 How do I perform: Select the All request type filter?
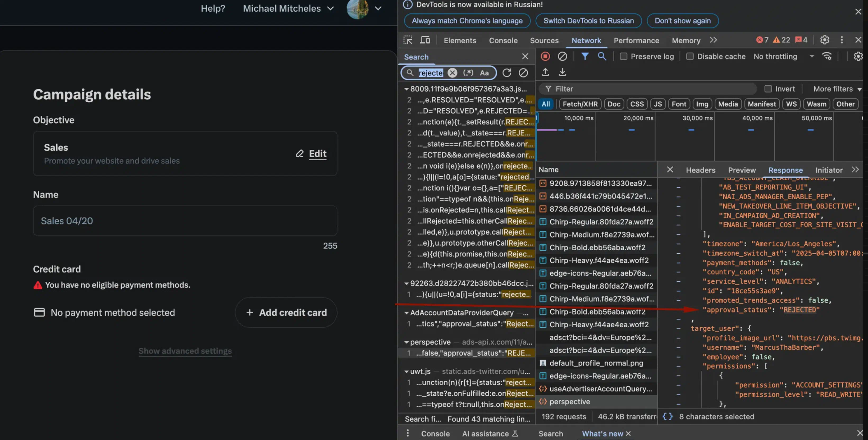coord(546,104)
